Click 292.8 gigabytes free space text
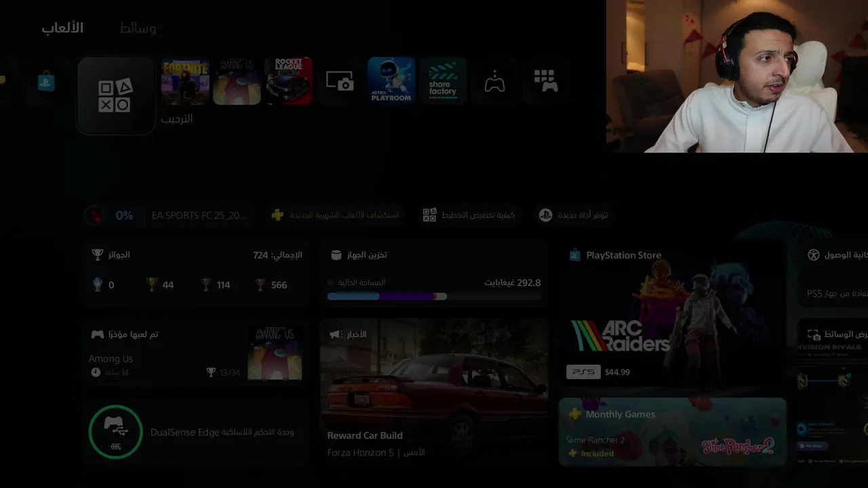The image size is (868, 488). pyautogui.click(x=513, y=283)
